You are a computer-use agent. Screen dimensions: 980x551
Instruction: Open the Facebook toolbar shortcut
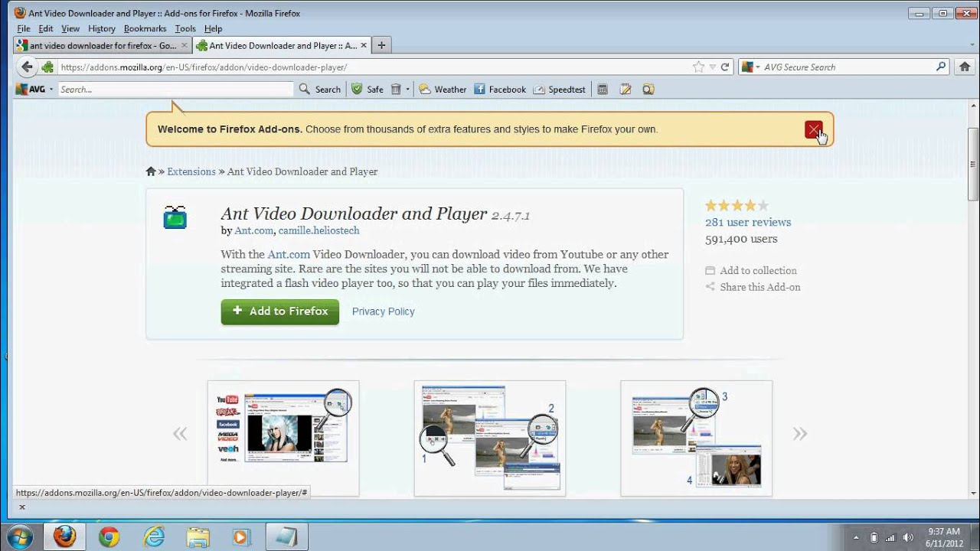pyautogui.click(x=500, y=89)
